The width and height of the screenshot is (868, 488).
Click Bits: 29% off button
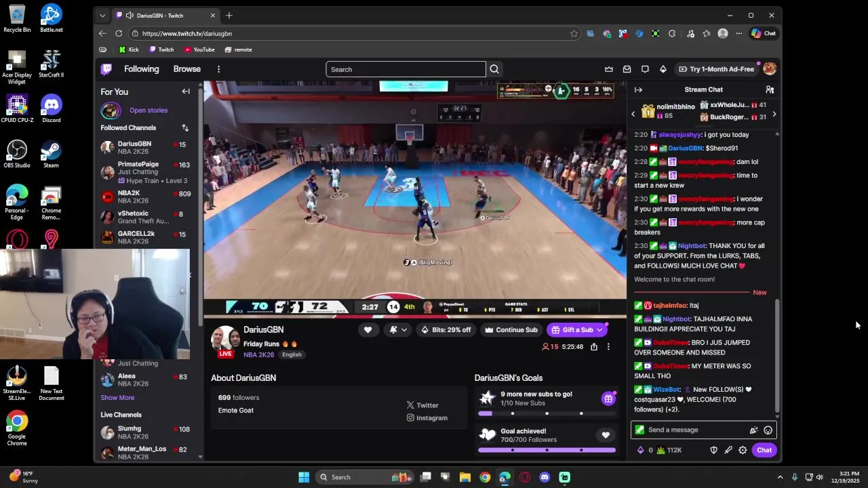446,330
